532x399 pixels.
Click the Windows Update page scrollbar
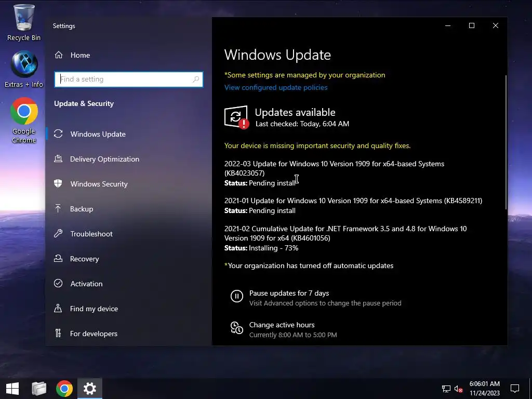(x=506, y=142)
